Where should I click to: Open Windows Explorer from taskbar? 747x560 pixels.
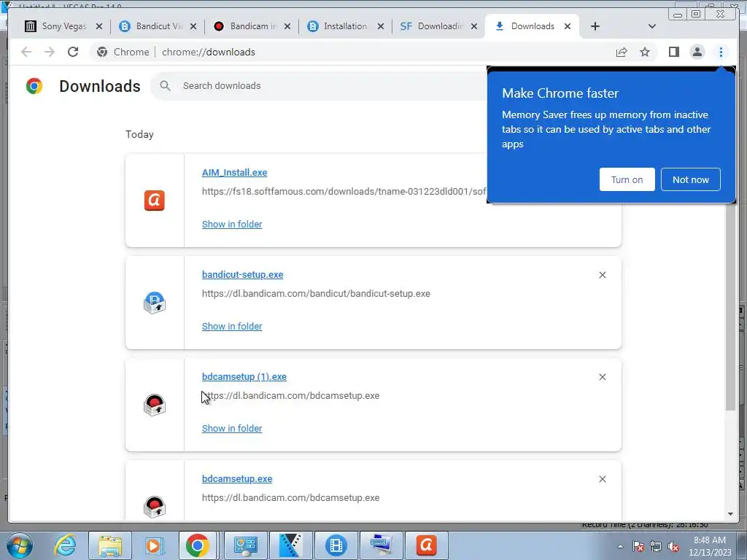[110, 545]
